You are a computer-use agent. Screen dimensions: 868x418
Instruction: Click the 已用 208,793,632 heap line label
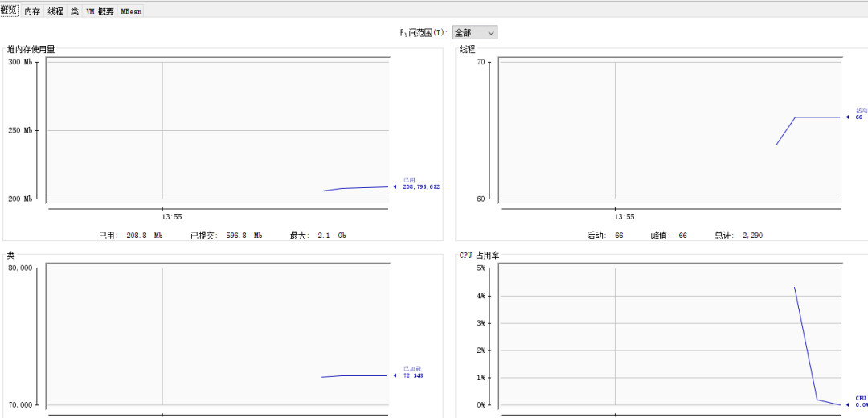(x=421, y=183)
